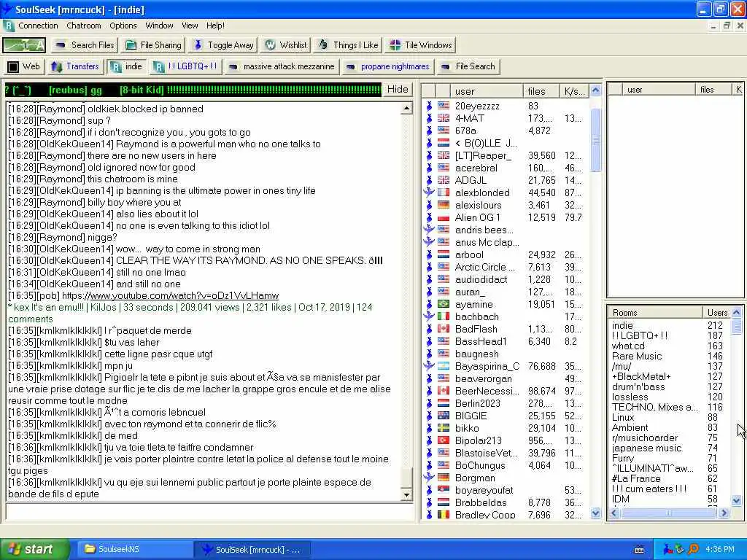Image resolution: width=747 pixels, height=560 pixels.
Task: Open the Help! menu
Action: (x=215, y=26)
